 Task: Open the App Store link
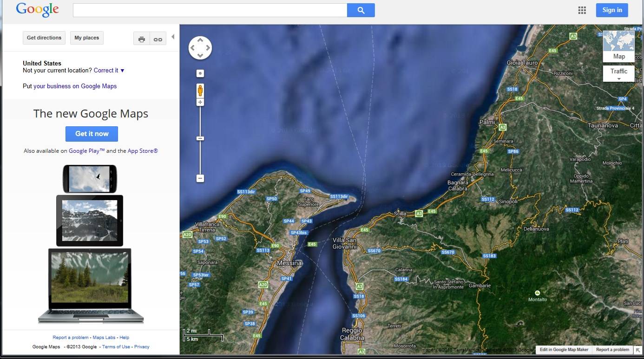point(143,151)
